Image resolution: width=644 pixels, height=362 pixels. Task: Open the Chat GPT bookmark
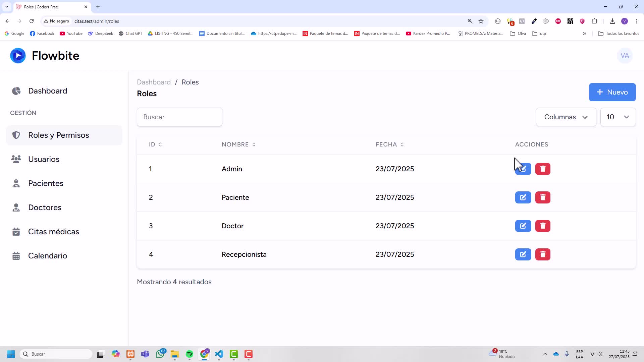point(130,34)
